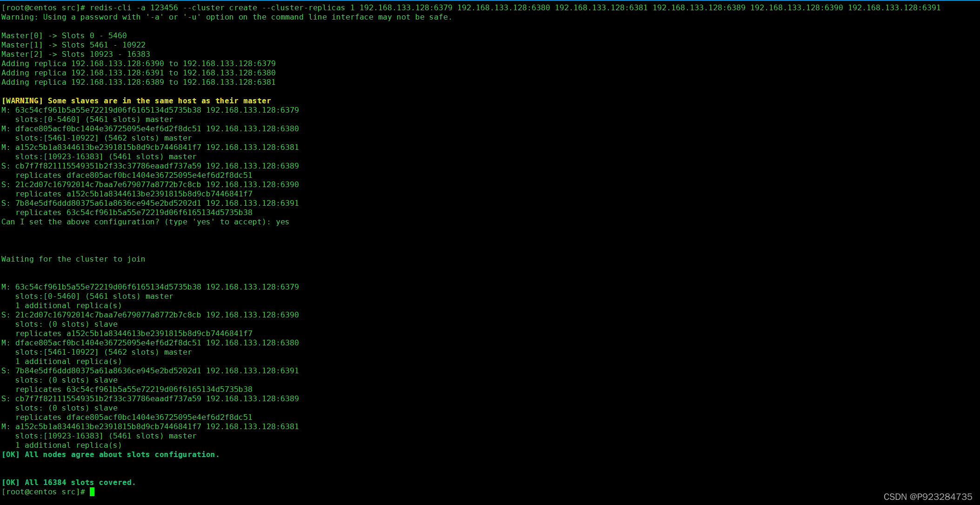980x505 pixels.
Task: Click the Master[2] Slots 10923 - 16383 line
Action: tap(75, 54)
